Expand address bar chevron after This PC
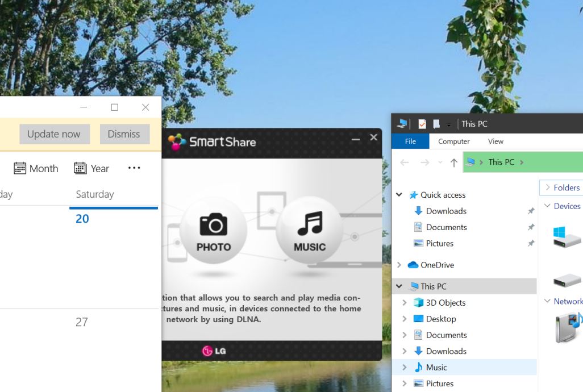Image resolution: width=583 pixels, height=392 pixels. click(x=522, y=162)
